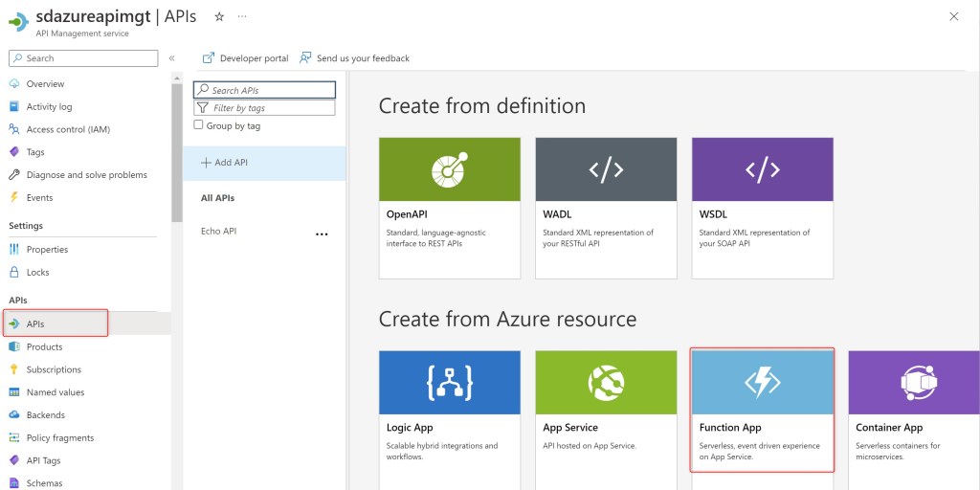The image size is (980, 490).
Task: Open Products in the sidebar menu
Action: [x=44, y=346]
